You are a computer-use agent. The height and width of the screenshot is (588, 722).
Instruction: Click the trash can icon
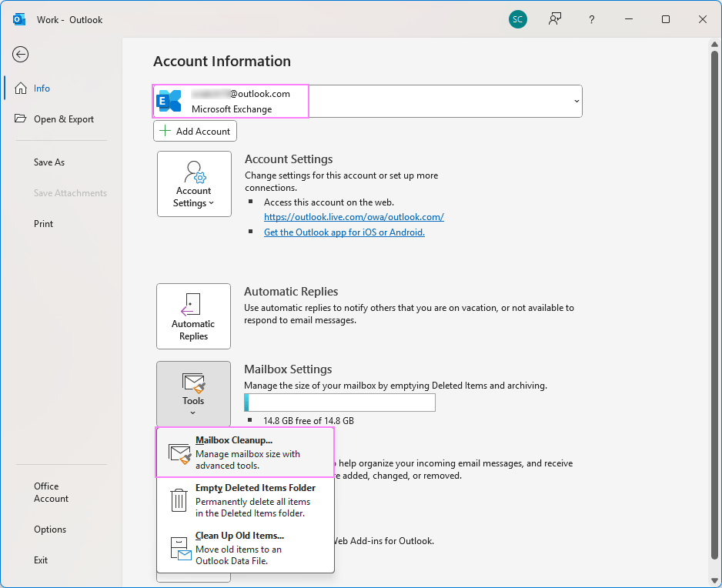point(179,500)
